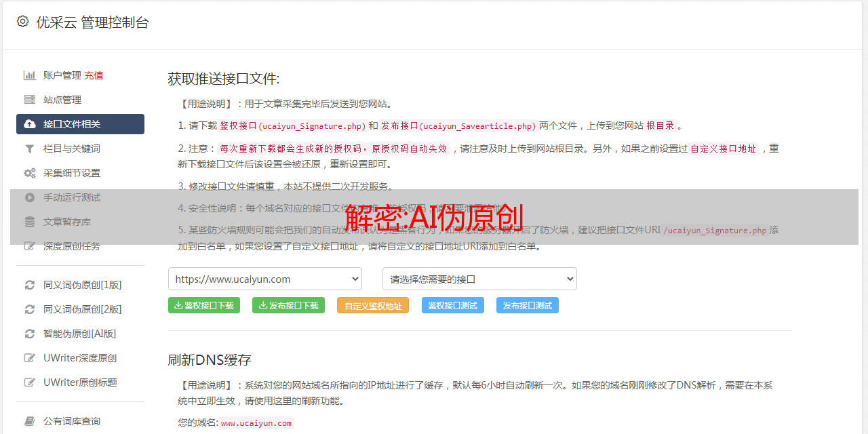Click the refresh icon beside 同义词伪原创[1版]
Viewport: 868px width, 434px height.
(30, 285)
